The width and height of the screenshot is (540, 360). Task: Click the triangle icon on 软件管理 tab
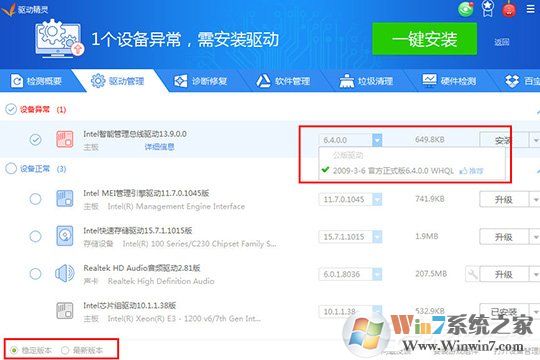pyautogui.click(x=263, y=81)
